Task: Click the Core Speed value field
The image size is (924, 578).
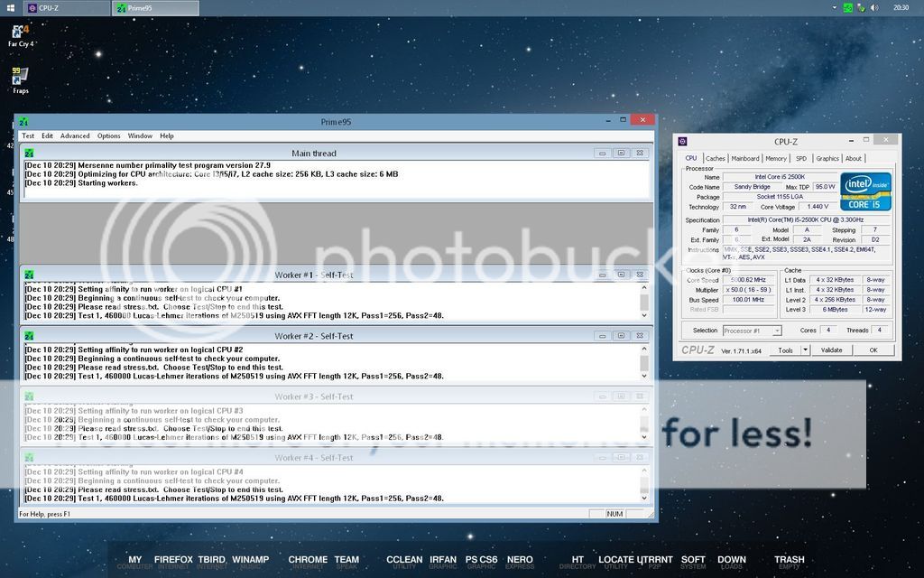Action: pyautogui.click(x=748, y=280)
